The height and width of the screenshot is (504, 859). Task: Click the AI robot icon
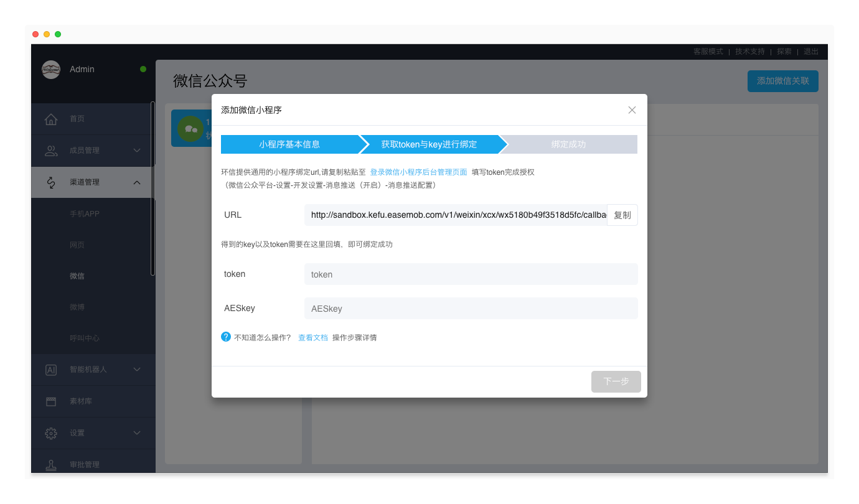pos(51,370)
